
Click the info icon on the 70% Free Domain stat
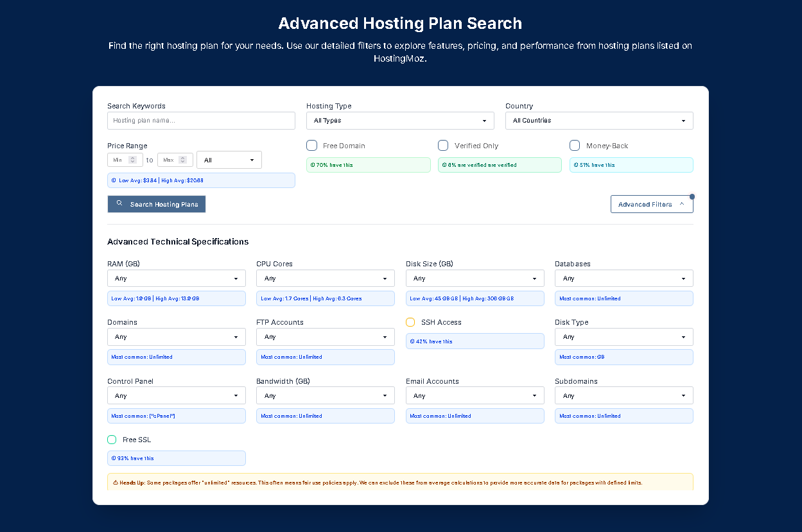click(x=313, y=165)
